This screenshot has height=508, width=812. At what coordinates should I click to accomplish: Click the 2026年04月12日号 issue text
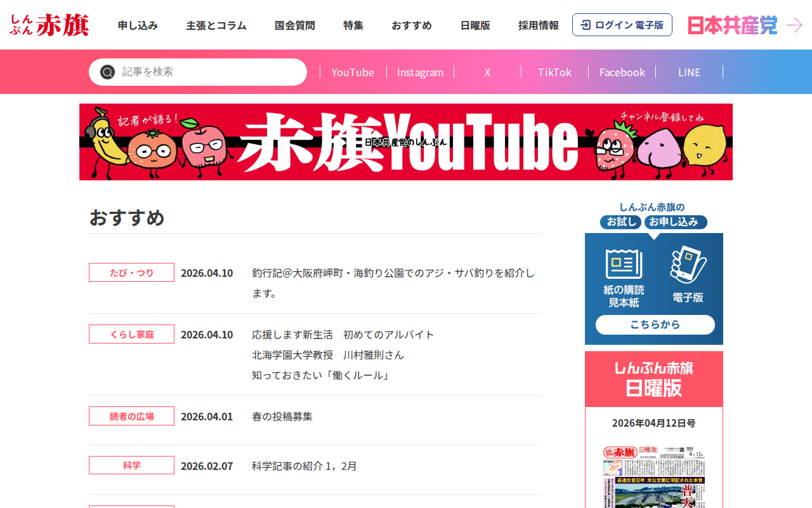654,423
